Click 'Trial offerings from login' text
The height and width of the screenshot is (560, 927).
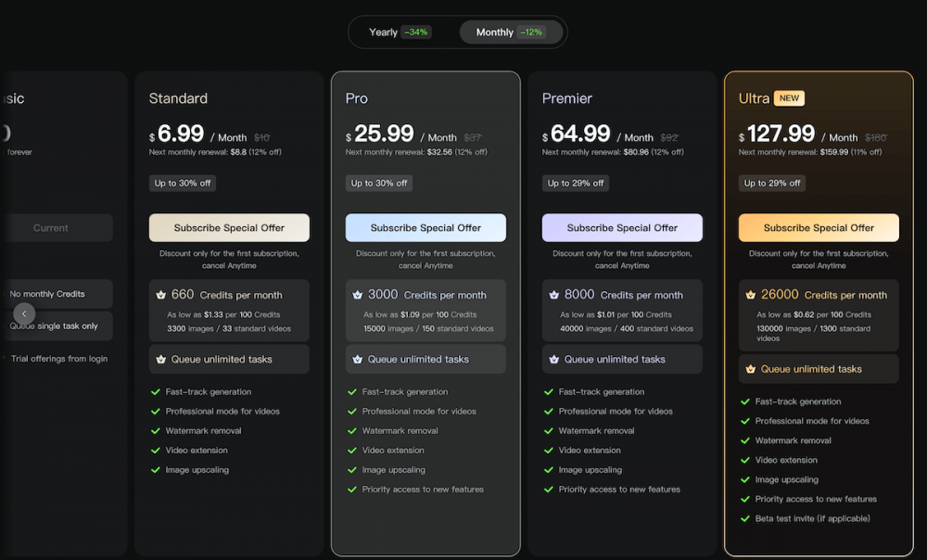point(59,359)
